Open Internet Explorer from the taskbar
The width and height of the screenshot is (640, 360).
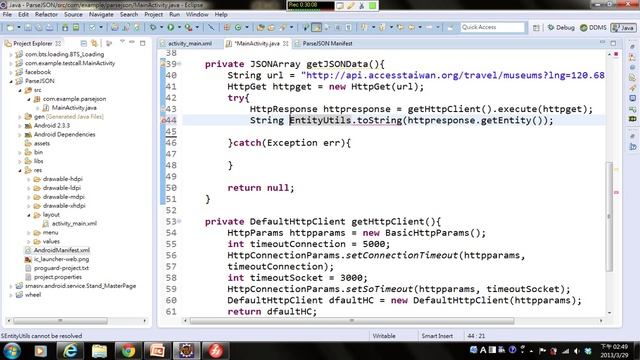pyautogui.click(x=70, y=351)
